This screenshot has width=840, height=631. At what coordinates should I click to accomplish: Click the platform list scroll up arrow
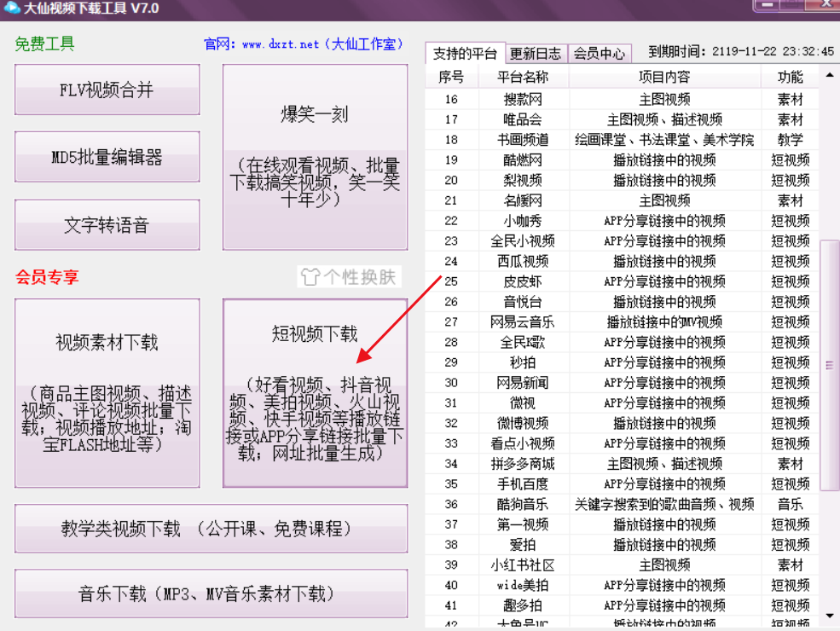(x=830, y=75)
